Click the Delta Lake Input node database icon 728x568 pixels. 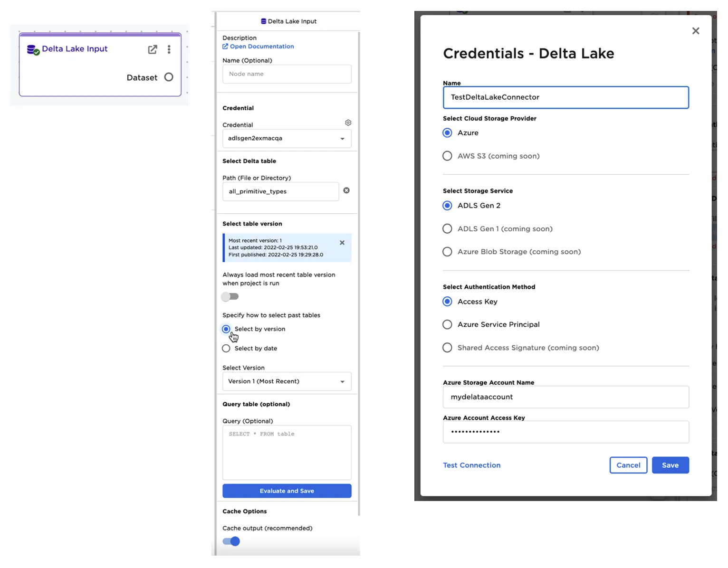[x=33, y=49]
